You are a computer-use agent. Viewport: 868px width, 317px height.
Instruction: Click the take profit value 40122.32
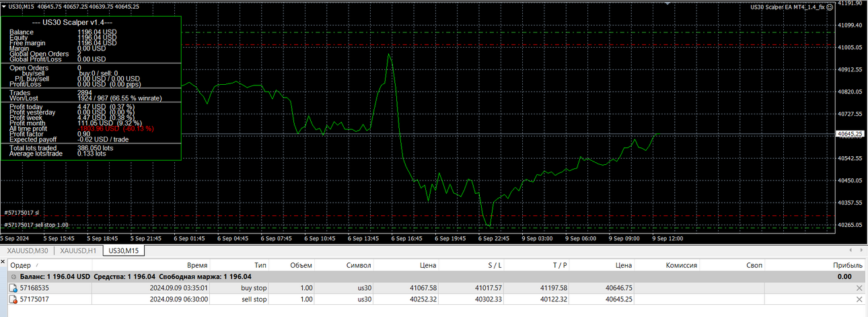tap(553, 300)
